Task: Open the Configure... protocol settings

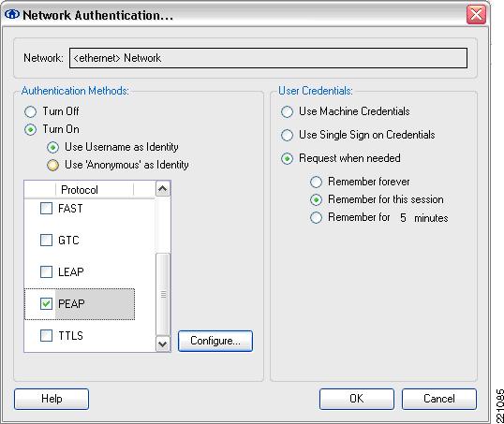Action: tap(215, 341)
